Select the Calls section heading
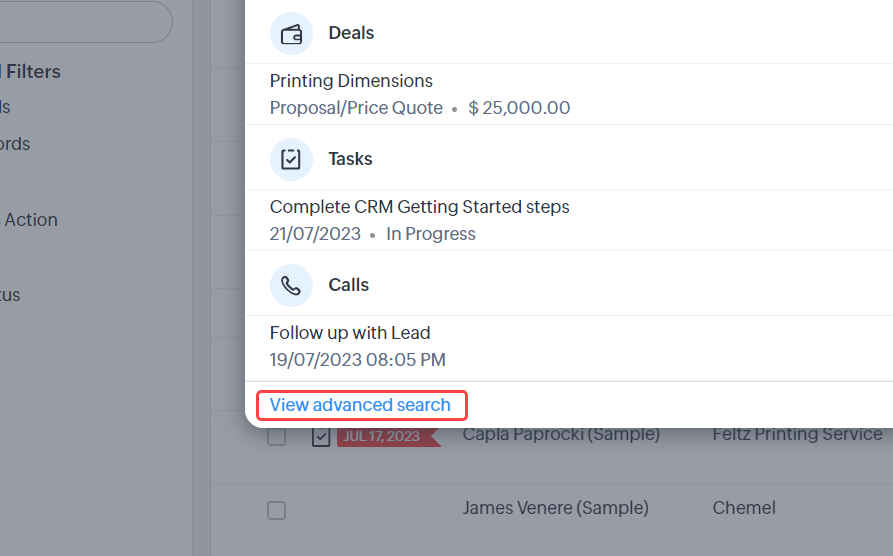Image resolution: width=893 pixels, height=556 pixels. [348, 285]
